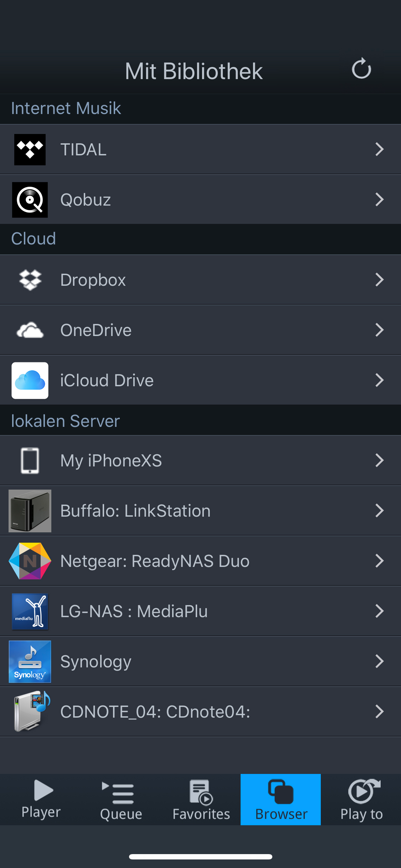Select the Dropbox logo icon
The height and width of the screenshot is (868, 401).
(30, 280)
